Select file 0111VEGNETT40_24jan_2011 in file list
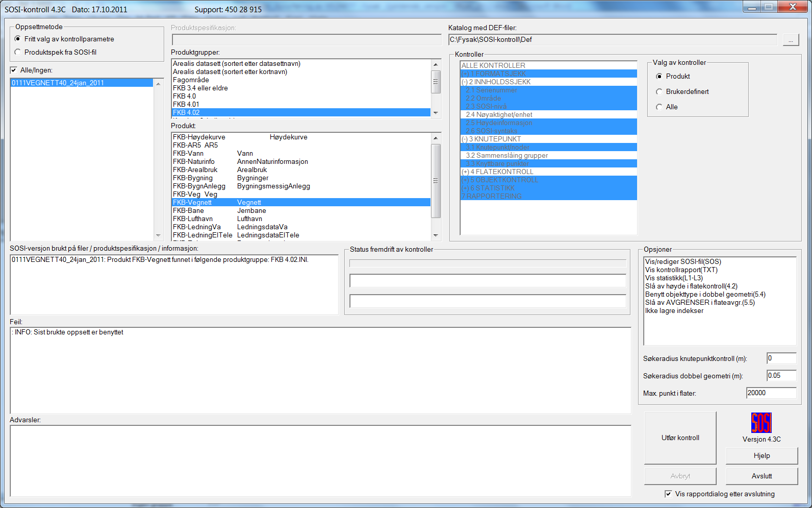The height and width of the screenshot is (508, 812). pyautogui.click(x=82, y=83)
